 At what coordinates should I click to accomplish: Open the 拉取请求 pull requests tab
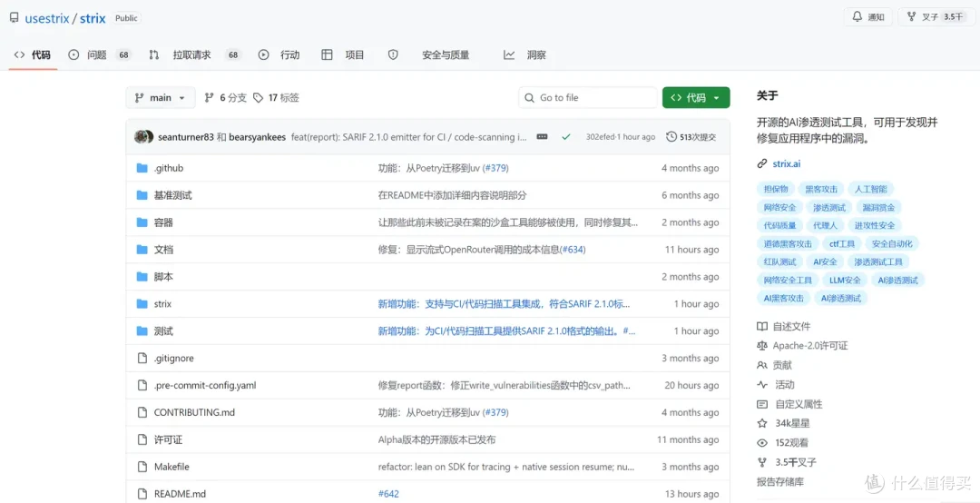[195, 55]
